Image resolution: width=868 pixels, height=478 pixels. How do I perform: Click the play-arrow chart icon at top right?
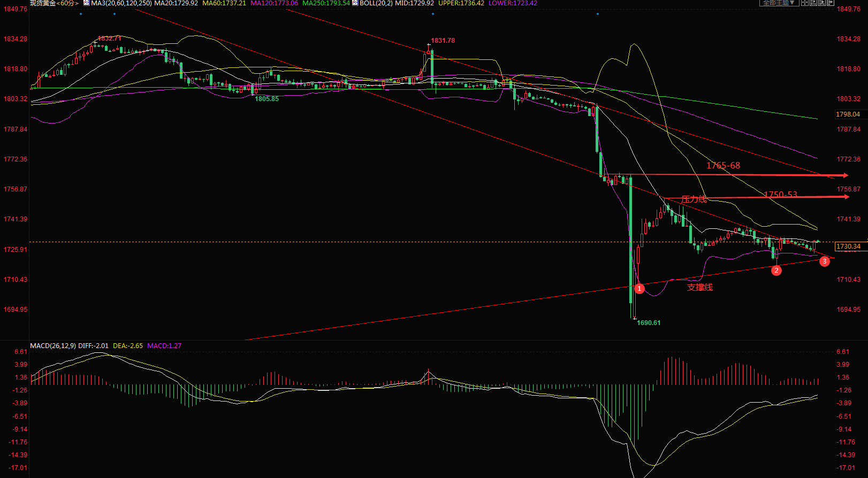pyautogui.click(x=822, y=3)
